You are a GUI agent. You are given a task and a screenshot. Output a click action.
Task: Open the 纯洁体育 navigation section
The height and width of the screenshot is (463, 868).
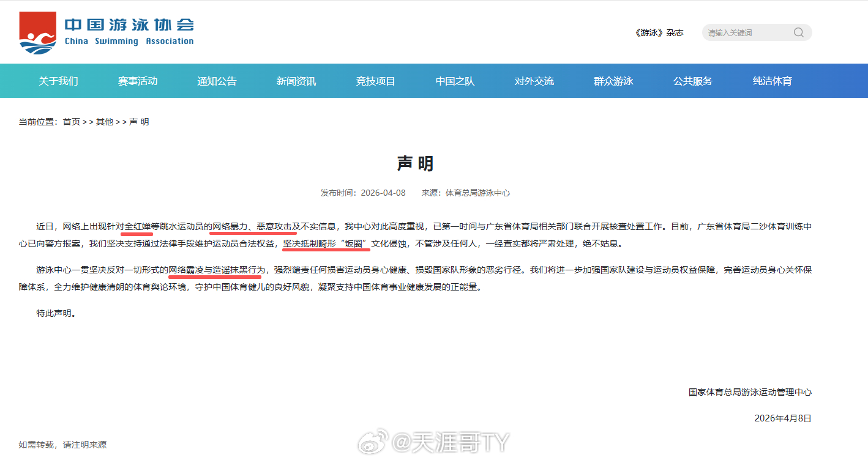tap(772, 80)
